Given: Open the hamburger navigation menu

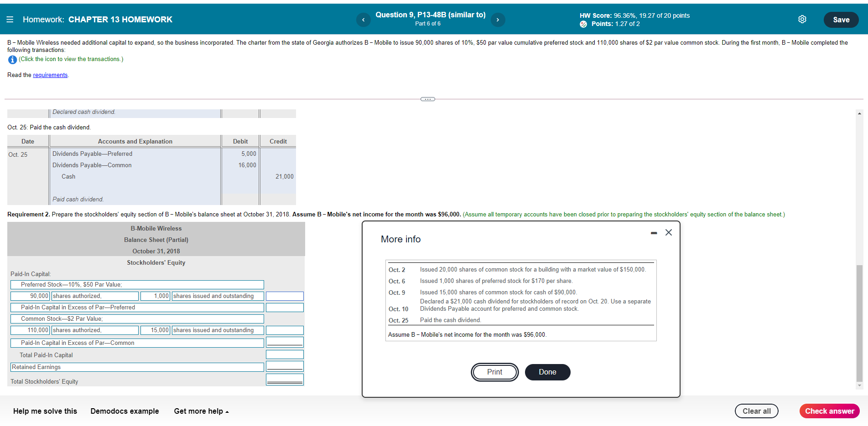Looking at the screenshot, I should pos(10,20).
